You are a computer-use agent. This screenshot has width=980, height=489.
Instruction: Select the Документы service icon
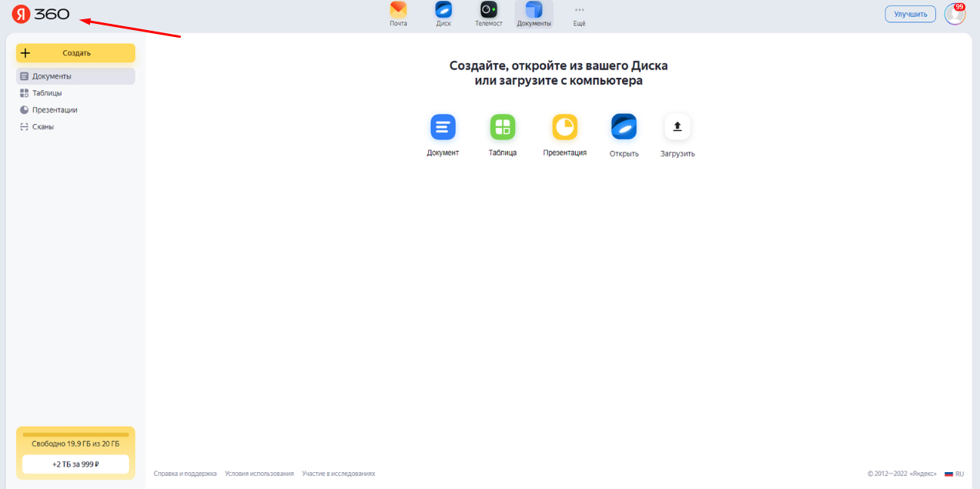(x=533, y=11)
